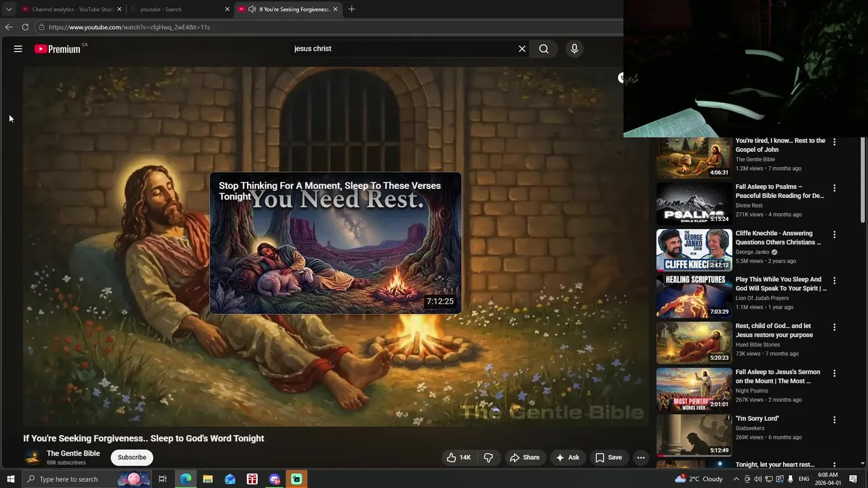Click the Windows taskbar search box
The width and height of the screenshot is (868, 488).
tap(86, 479)
